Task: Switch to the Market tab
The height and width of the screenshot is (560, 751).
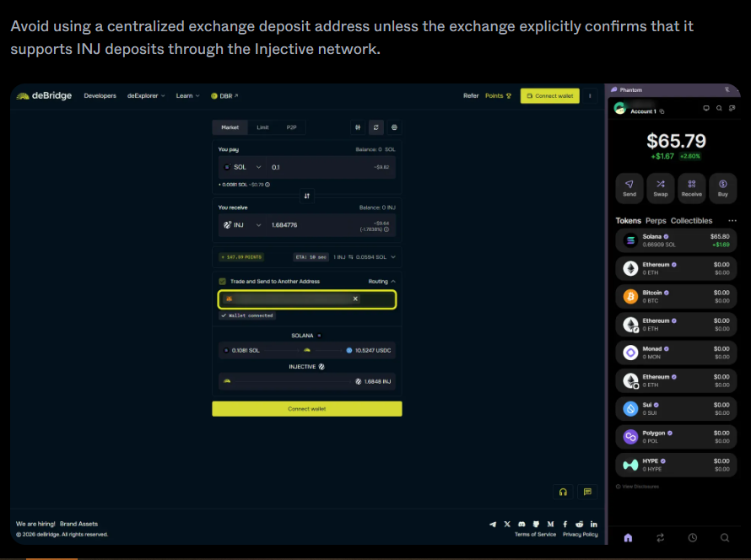Action: click(x=230, y=127)
